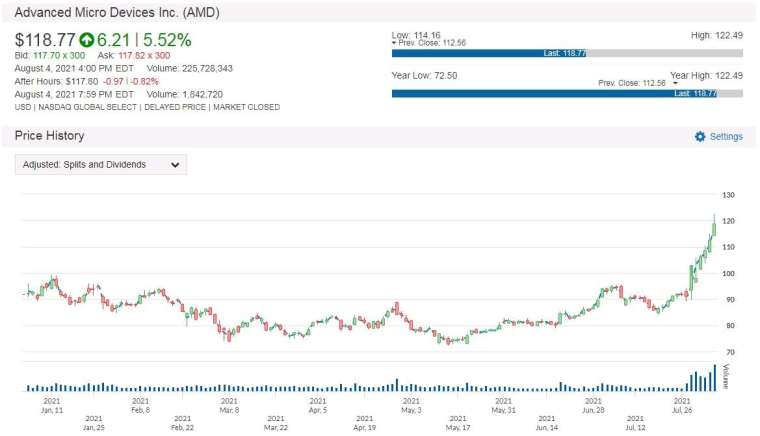Click the Jan, 11 date axis label

coord(52,405)
